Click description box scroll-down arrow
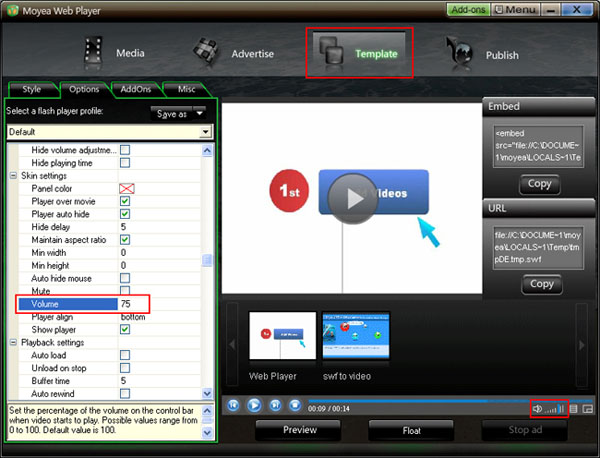600x458 pixels. [207, 433]
